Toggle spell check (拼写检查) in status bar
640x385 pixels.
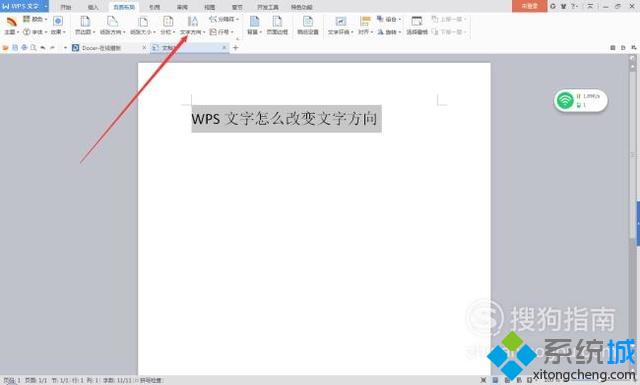pyautogui.click(x=150, y=381)
